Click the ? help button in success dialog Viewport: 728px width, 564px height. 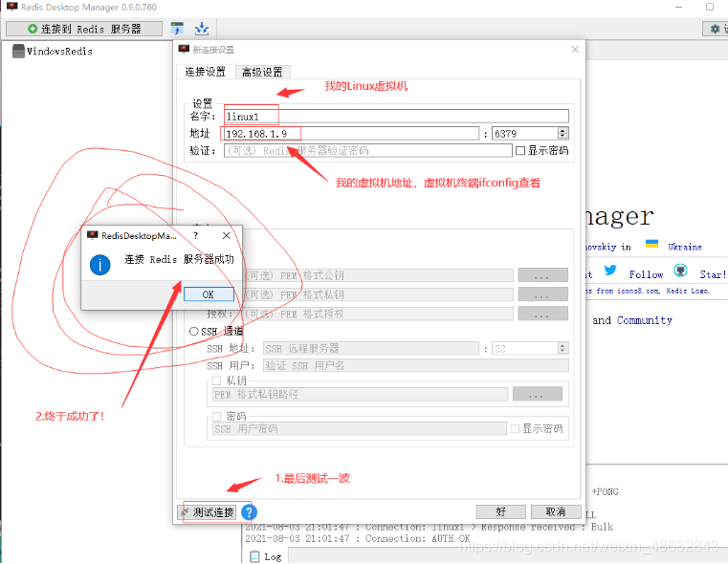[196, 235]
